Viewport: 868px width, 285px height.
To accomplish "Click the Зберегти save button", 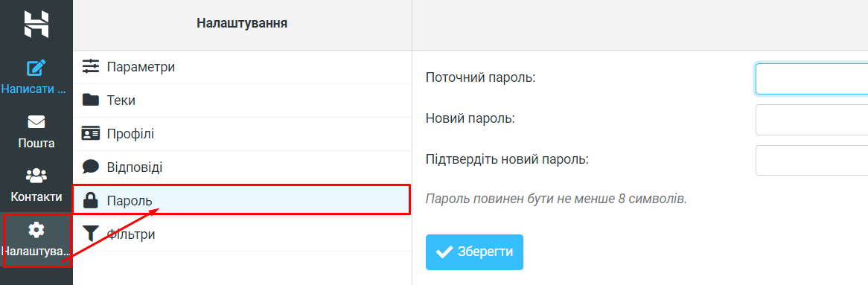I will [x=474, y=252].
